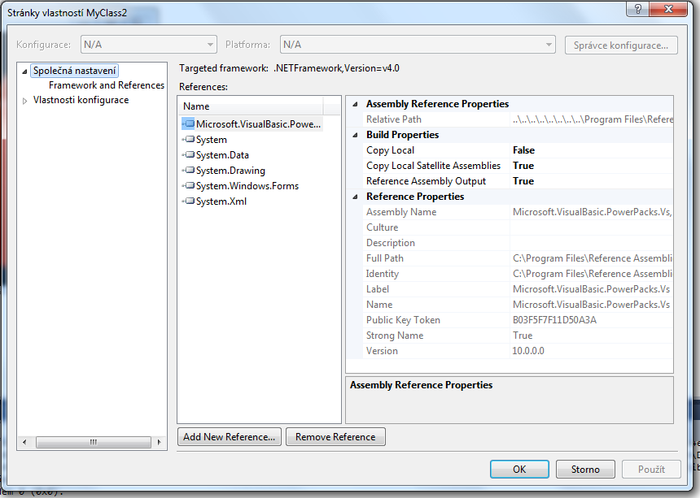Image resolution: width=700 pixels, height=498 pixels.
Task: Collapse the Reference Properties category
Action: (355, 197)
